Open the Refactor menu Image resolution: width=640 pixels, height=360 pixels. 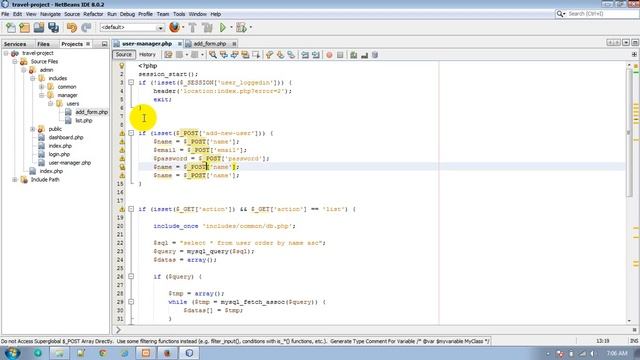(x=93, y=14)
